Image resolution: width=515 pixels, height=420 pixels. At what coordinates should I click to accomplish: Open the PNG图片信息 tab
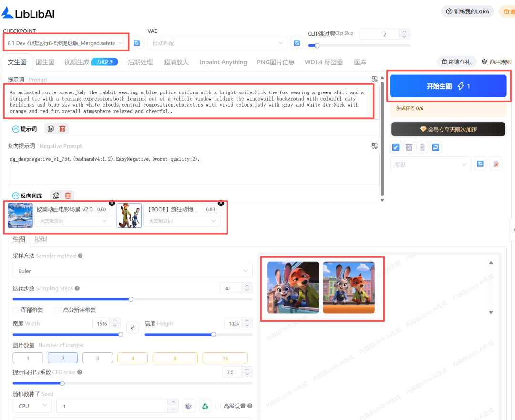(x=276, y=62)
